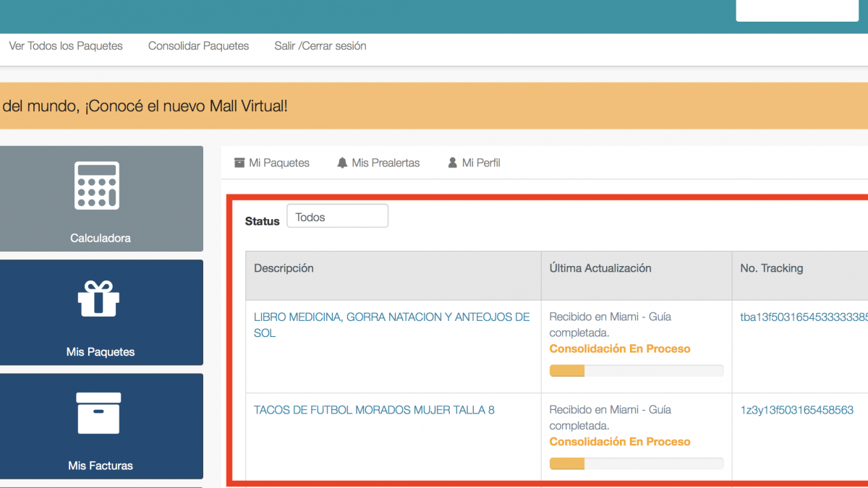
Task: Select Ver Todos los Paquetes menu item
Action: pyautogui.click(x=66, y=46)
